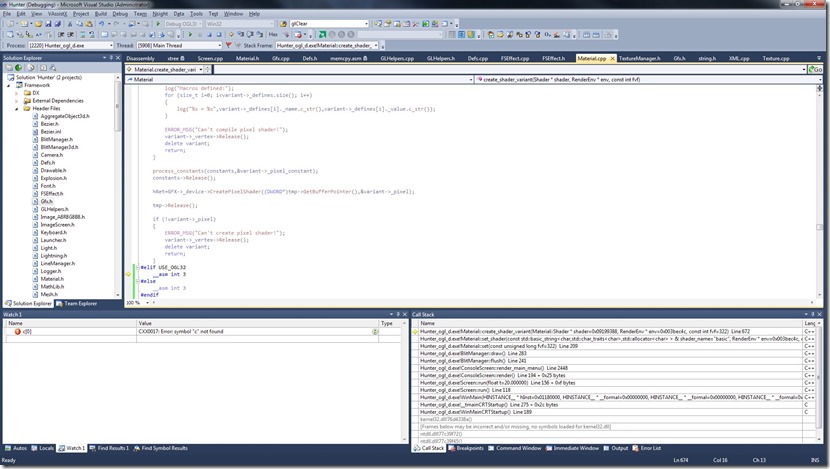Open the create_shader_variant member dropdown

pyautogui.click(x=819, y=79)
